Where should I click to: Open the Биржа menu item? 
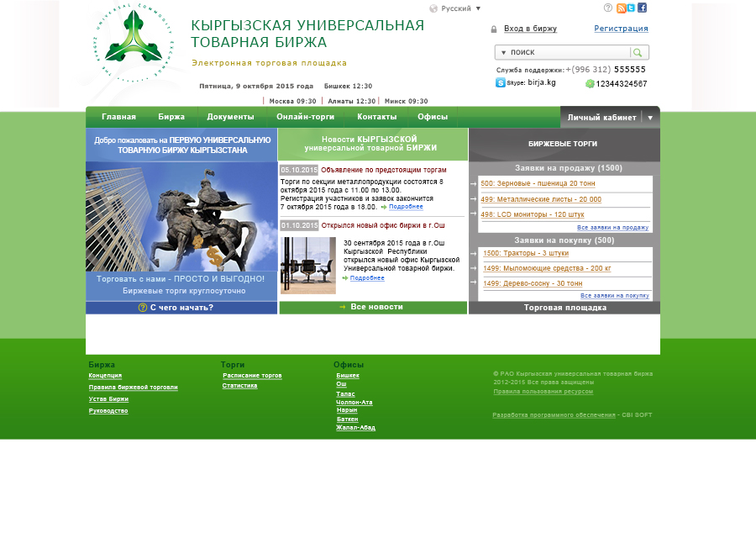coord(171,117)
